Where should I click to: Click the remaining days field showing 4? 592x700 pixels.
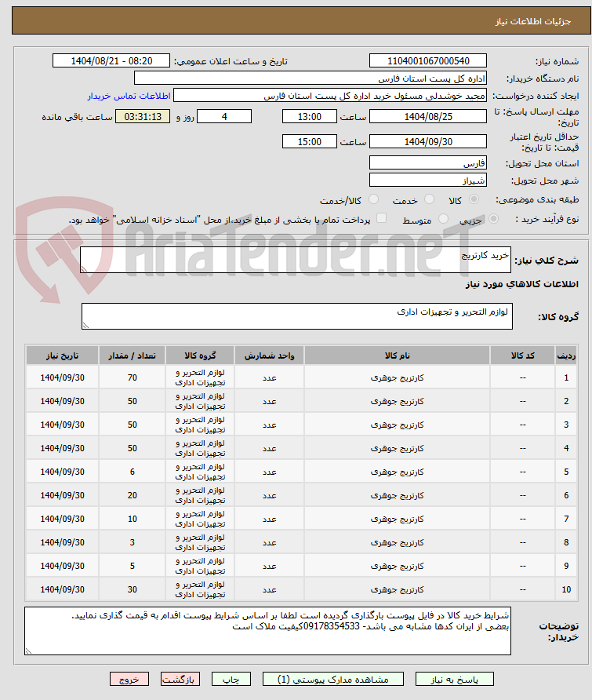[224, 116]
